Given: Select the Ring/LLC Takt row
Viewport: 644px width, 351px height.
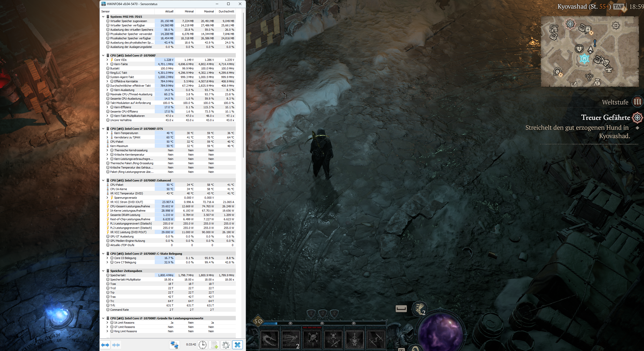Looking at the screenshot, I should click(171, 73).
